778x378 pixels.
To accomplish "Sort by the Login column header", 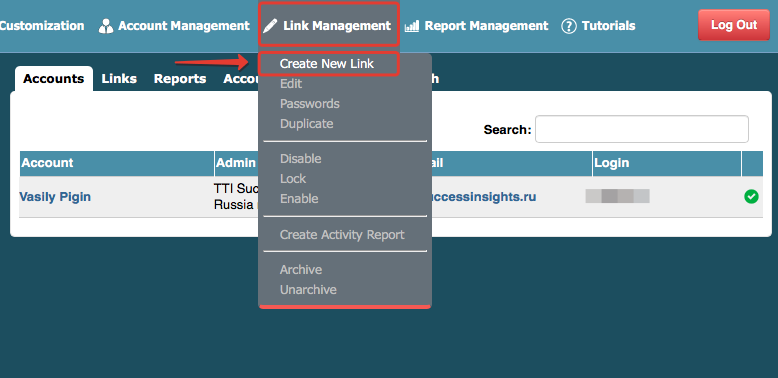I will click(667, 163).
